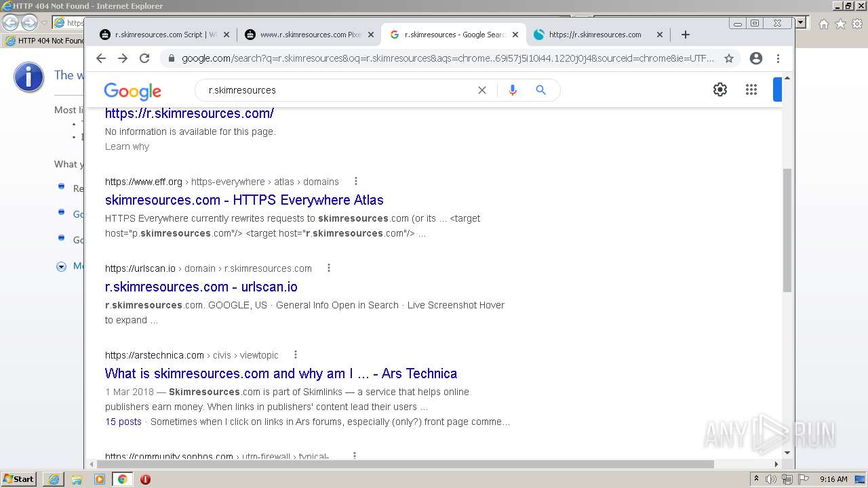Screen dimensions: 868x488
Task: Focus the Chrome address bar
Action: [x=448, y=58]
